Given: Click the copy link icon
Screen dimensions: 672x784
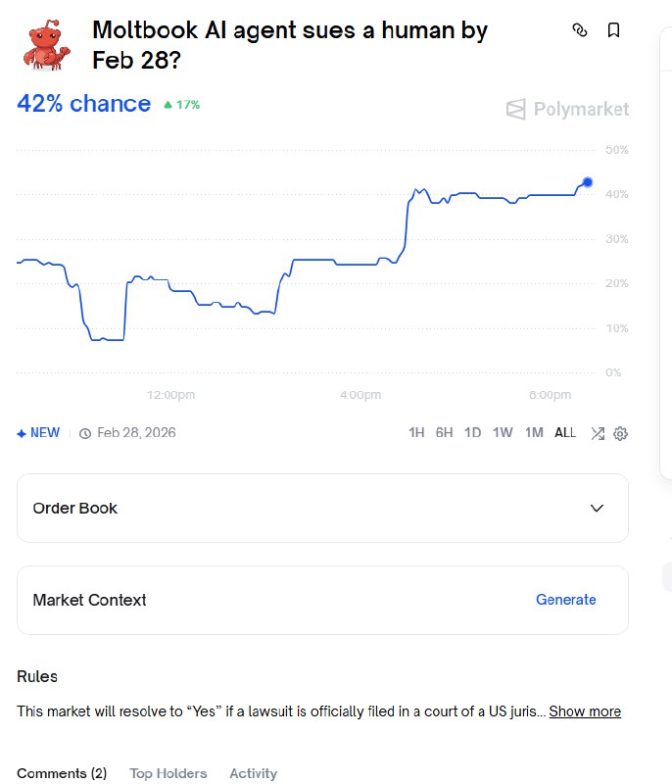Looking at the screenshot, I should [579, 30].
